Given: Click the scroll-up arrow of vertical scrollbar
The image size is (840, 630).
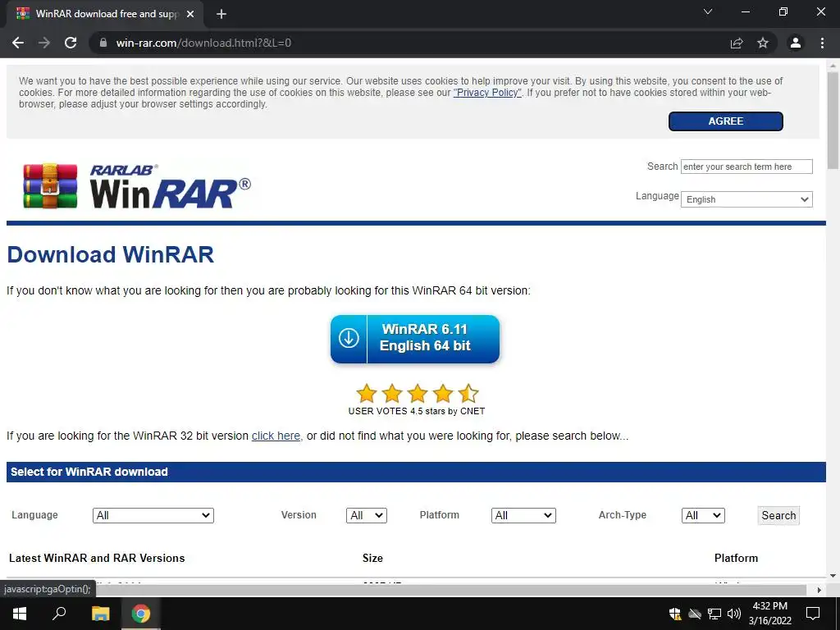Looking at the screenshot, I should [833, 66].
